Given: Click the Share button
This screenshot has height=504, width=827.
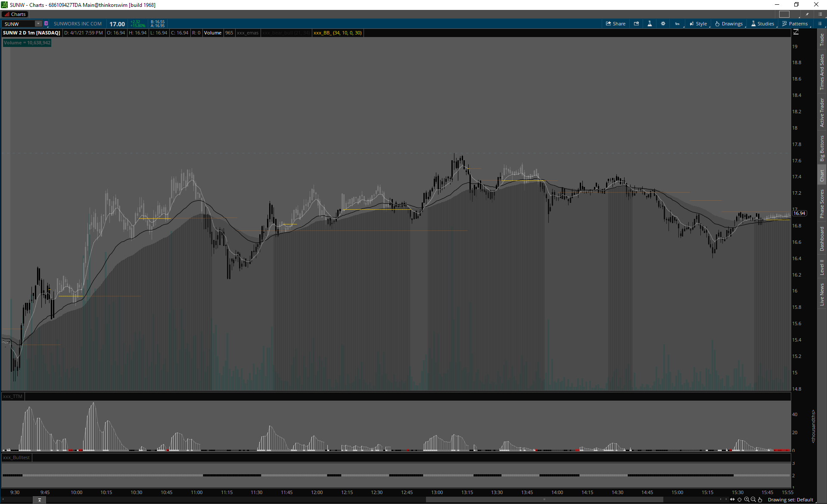Looking at the screenshot, I should (616, 24).
